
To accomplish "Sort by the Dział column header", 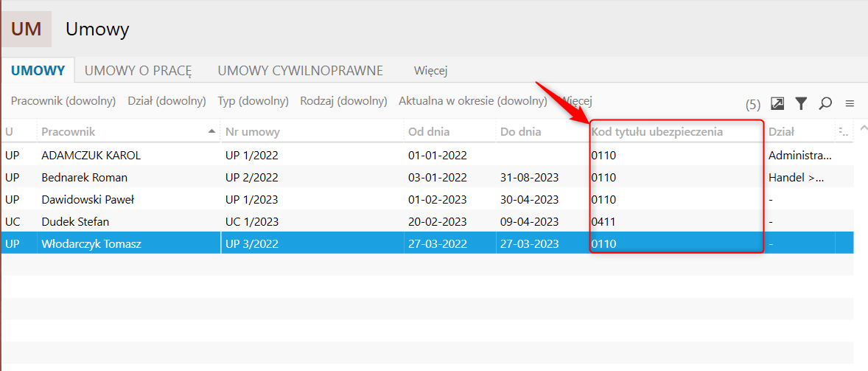I will click(x=799, y=132).
